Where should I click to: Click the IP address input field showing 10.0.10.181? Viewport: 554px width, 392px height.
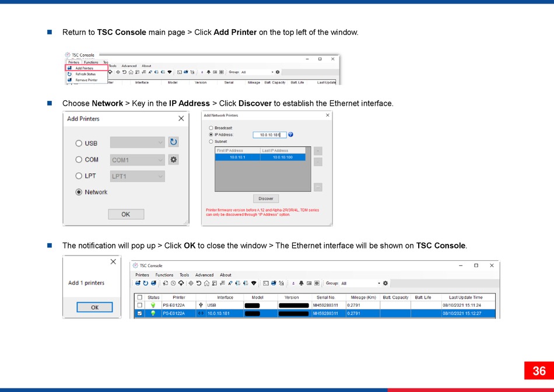pyautogui.click(x=269, y=135)
